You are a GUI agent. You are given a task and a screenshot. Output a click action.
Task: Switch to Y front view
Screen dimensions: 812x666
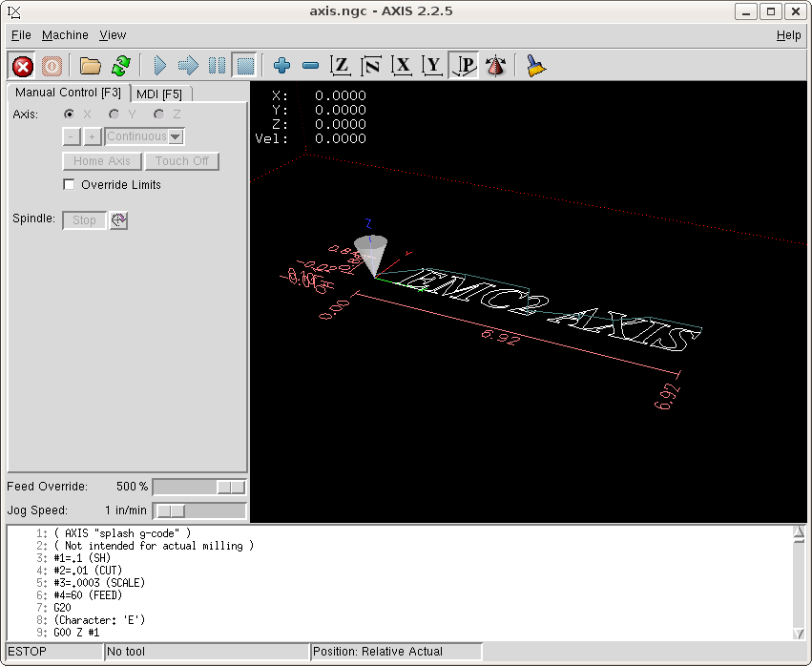click(432, 66)
